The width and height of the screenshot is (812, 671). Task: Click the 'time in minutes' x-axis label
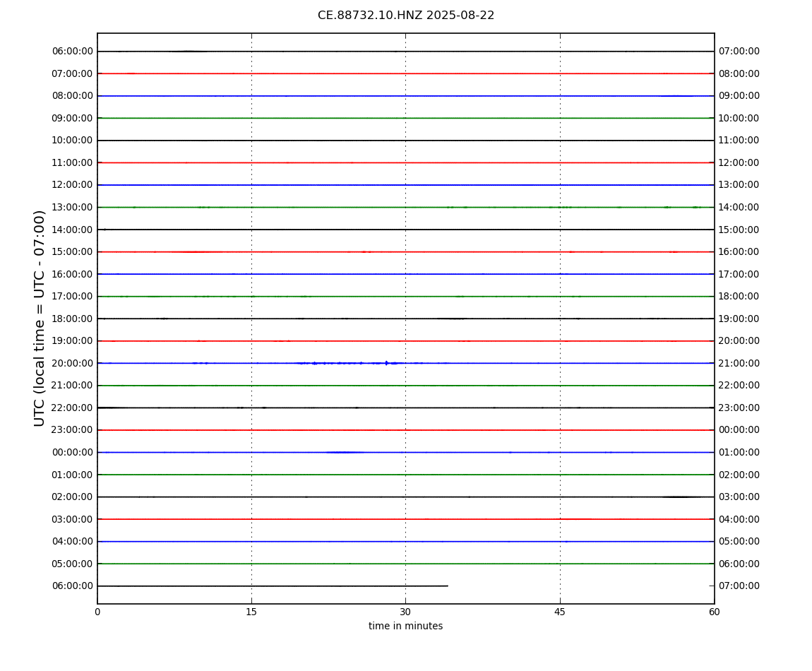pos(405,626)
